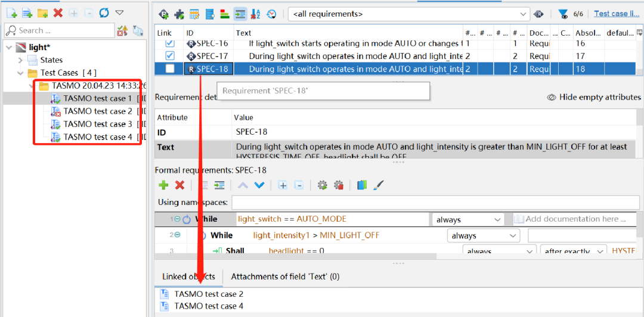Toggle Hide empty attributes
The height and width of the screenshot is (317, 644).
pyautogui.click(x=594, y=97)
